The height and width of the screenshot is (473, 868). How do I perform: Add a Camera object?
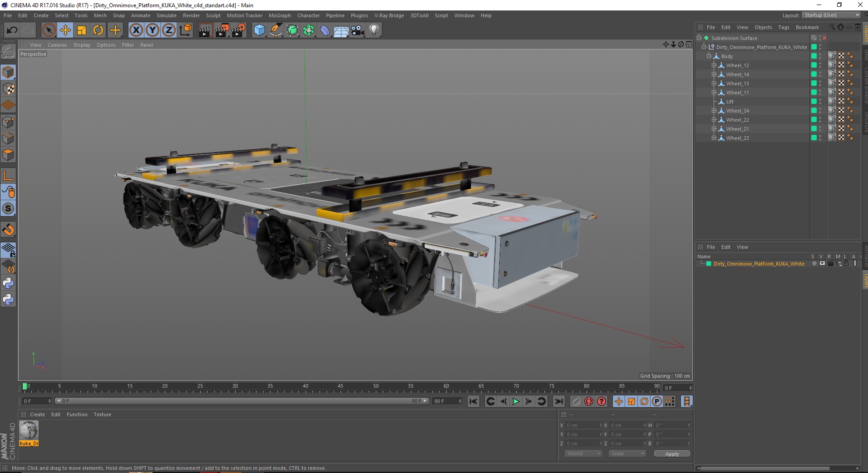[x=358, y=30]
